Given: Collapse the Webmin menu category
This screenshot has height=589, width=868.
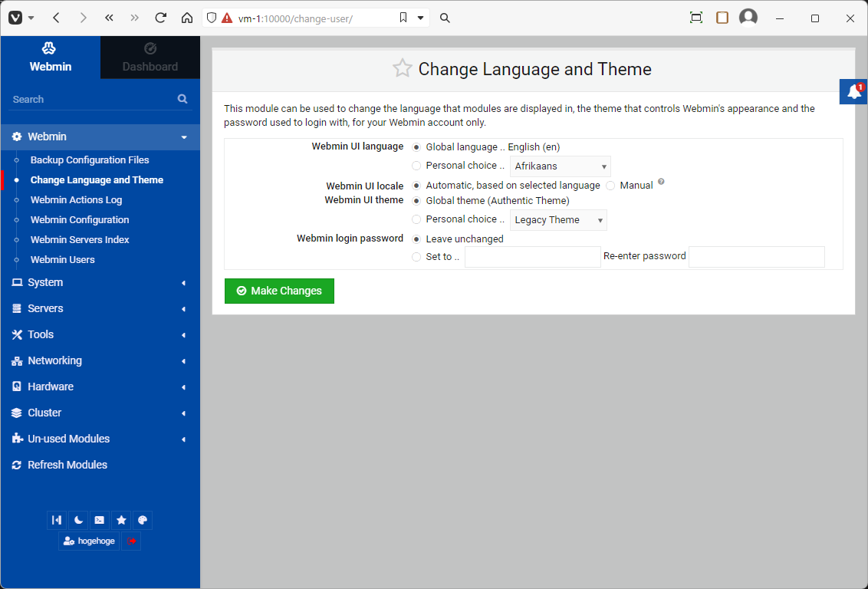Looking at the screenshot, I should point(100,137).
